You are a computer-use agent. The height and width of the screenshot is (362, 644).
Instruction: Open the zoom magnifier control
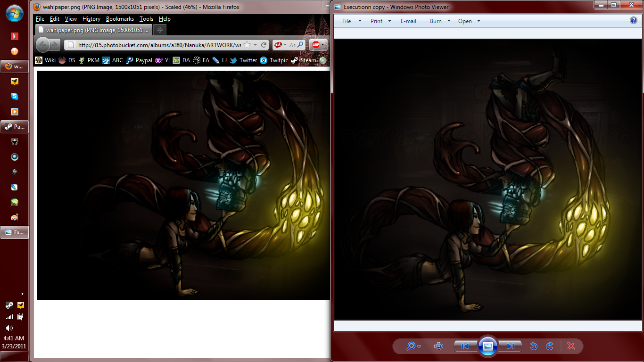(414, 346)
